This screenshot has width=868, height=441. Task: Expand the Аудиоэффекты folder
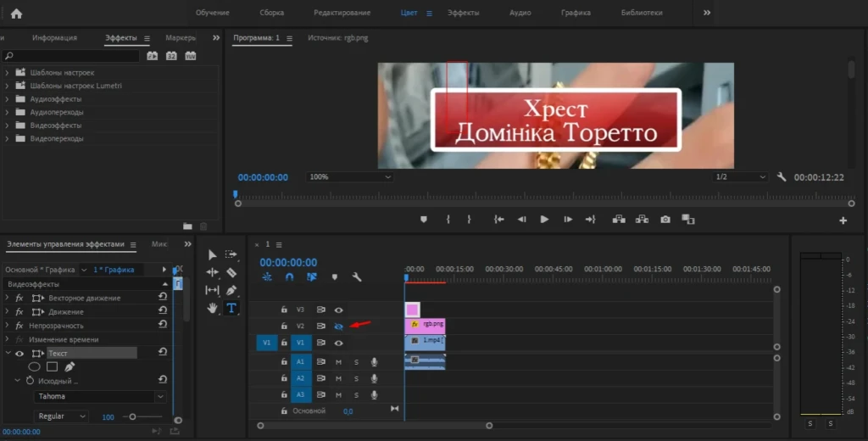[x=7, y=99]
